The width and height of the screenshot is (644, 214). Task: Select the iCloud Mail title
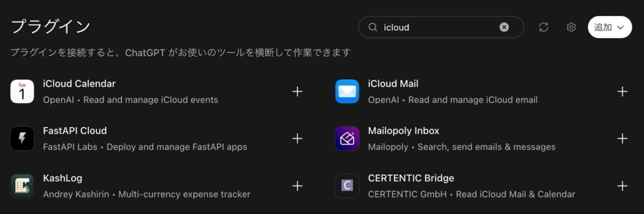pos(393,84)
